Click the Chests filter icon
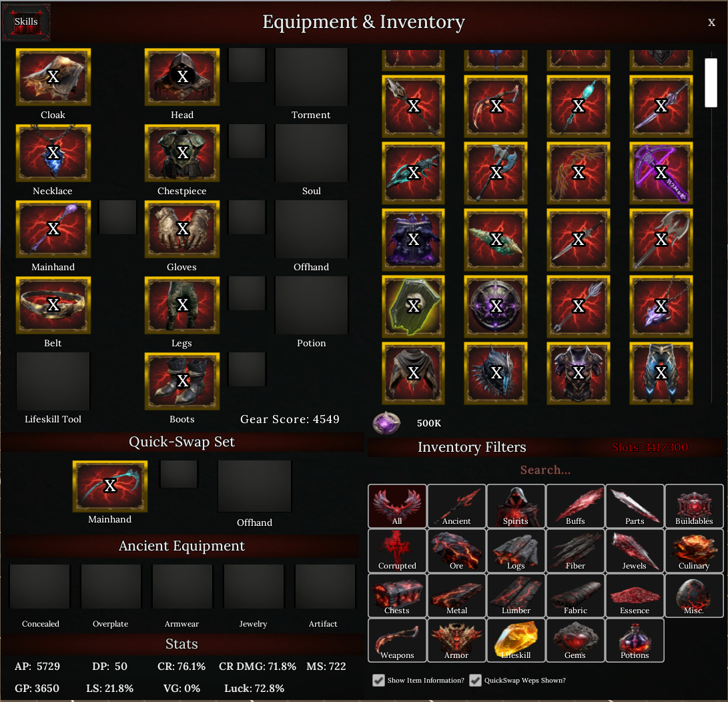This screenshot has height=702, width=728. (x=397, y=595)
